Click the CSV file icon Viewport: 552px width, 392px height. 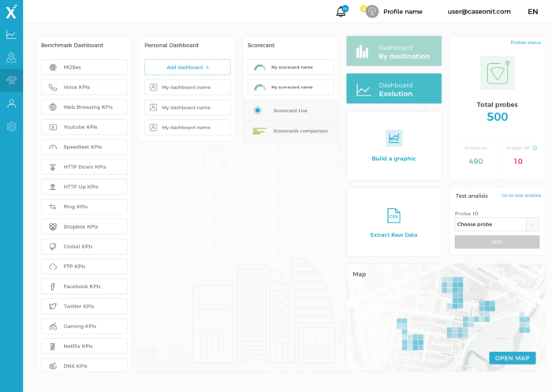393,215
